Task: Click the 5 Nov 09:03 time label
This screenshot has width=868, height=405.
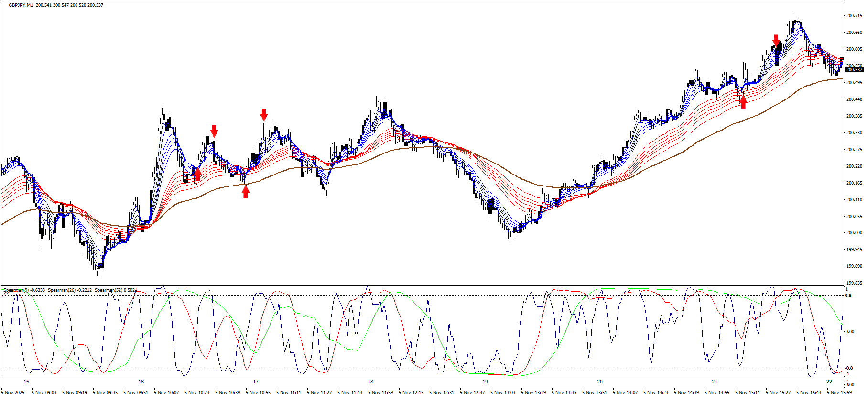Action: (44, 393)
